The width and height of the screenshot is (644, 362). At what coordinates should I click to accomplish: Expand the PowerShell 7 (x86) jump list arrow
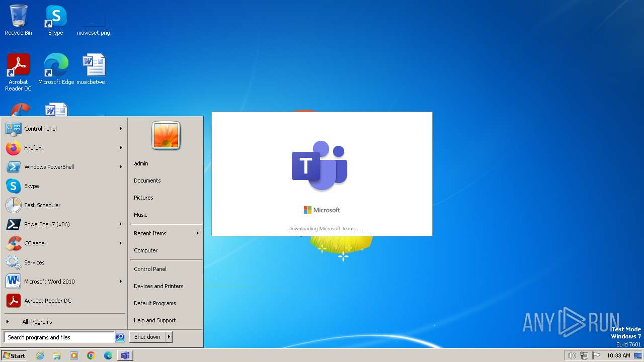pos(121,224)
